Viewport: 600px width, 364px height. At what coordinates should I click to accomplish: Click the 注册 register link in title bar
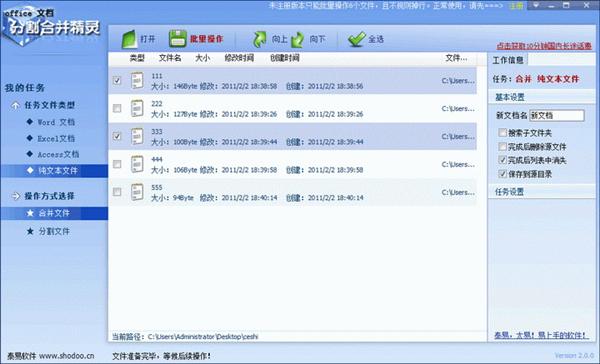tap(516, 6)
